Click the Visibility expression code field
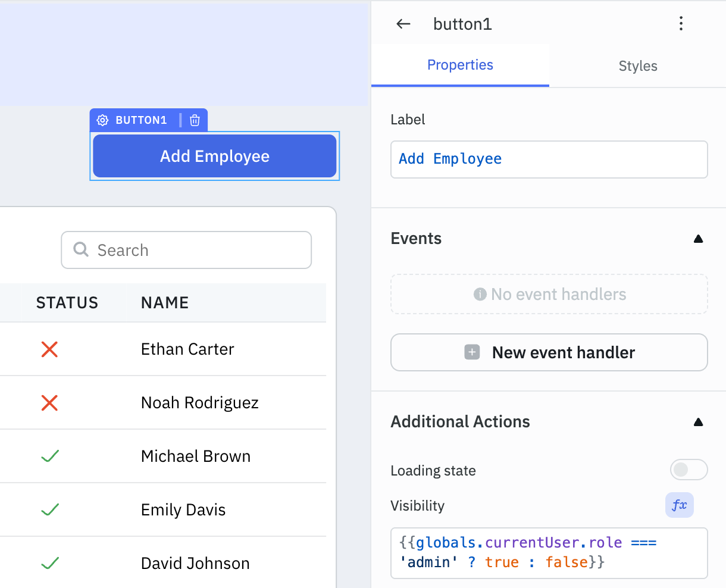This screenshot has height=588, width=726. (x=549, y=552)
